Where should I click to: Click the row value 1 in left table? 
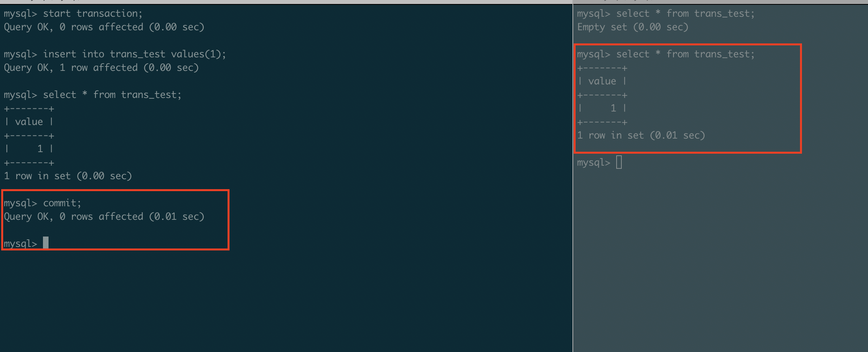(x=40, y=149)
